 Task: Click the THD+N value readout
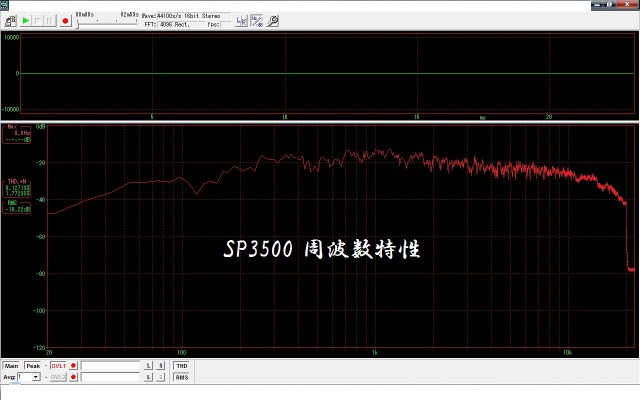[x=17, y=188]
